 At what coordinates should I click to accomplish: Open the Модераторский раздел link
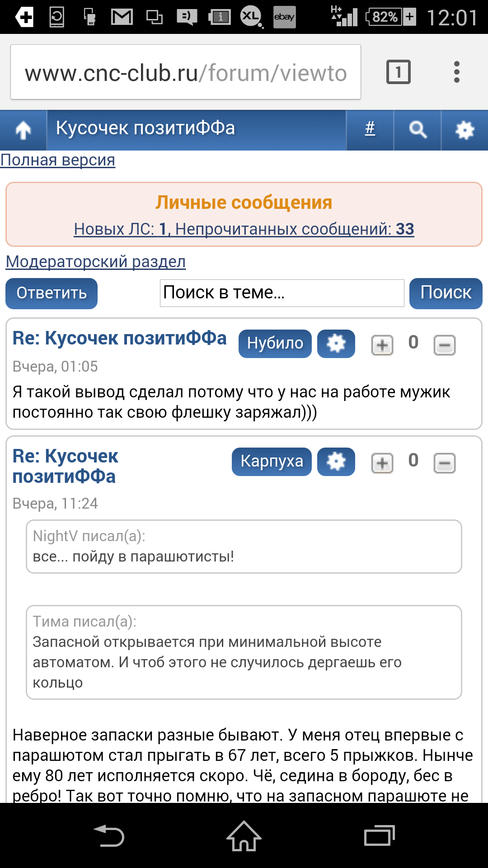click(96, 262)
